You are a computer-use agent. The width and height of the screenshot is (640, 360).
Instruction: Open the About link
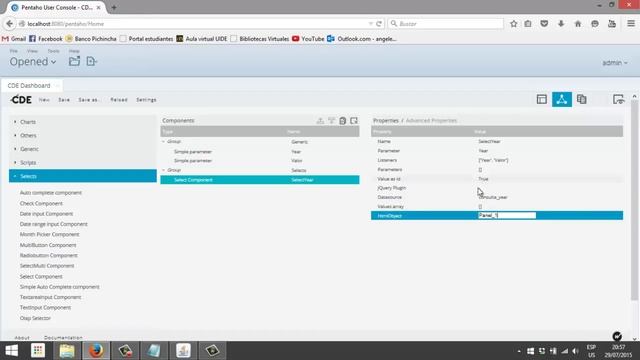(22, 338)
